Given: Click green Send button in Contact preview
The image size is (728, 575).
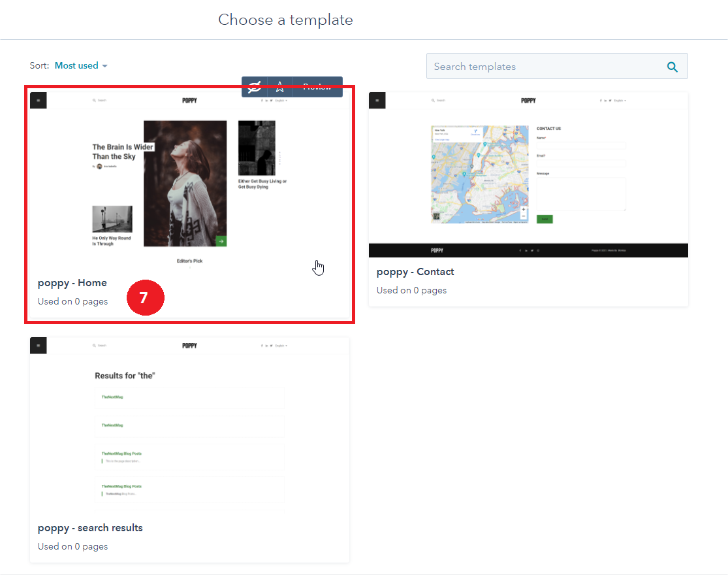Looking at the screenshot, I should tap(545, 220).
